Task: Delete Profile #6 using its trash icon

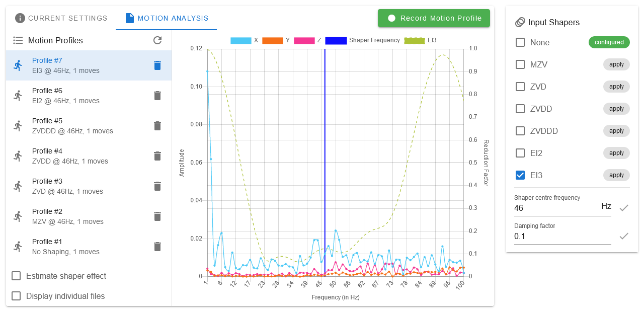Action: pyautogui.click(x=157, y=96)
